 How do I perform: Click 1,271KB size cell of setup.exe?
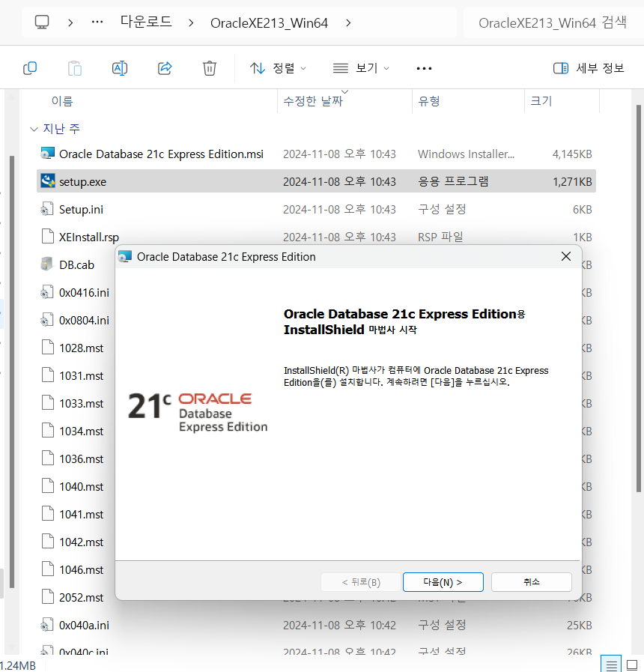pos(572,182)
